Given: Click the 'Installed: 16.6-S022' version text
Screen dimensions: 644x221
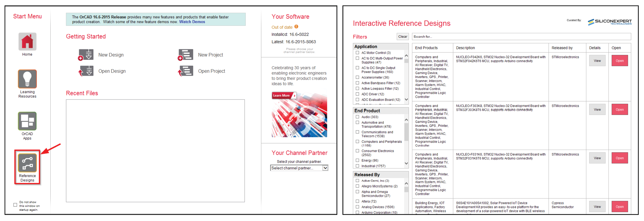Looking at the screenshot, I should click(290, 34).
